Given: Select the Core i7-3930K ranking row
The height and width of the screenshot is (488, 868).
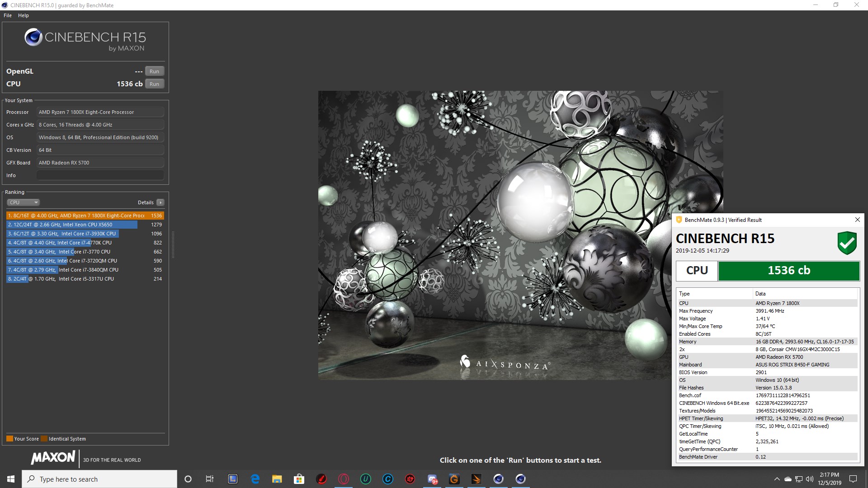Looking at the screenshot, I should tap(85, 234).
